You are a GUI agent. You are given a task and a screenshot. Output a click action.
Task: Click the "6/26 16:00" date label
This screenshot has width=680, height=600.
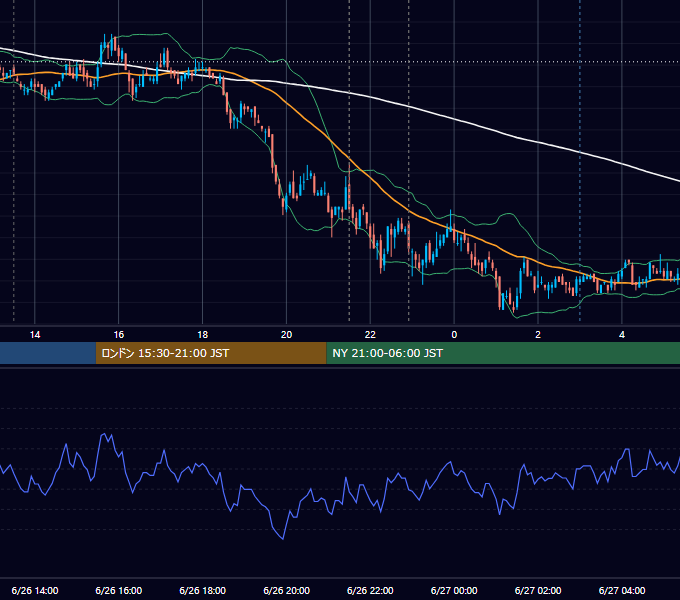[118, 590]
